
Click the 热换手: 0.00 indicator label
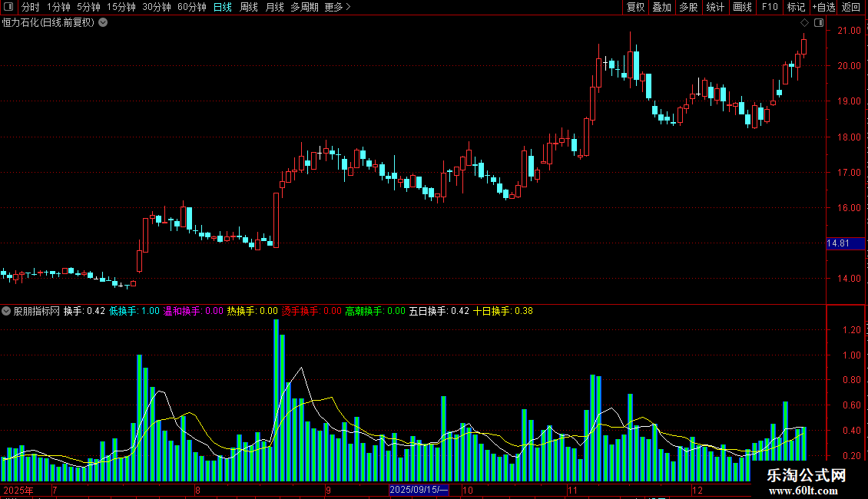[253, 311]
